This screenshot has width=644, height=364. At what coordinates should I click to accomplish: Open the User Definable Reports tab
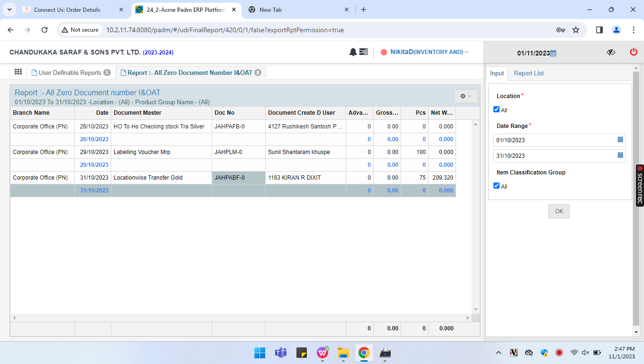click(70, 73)
